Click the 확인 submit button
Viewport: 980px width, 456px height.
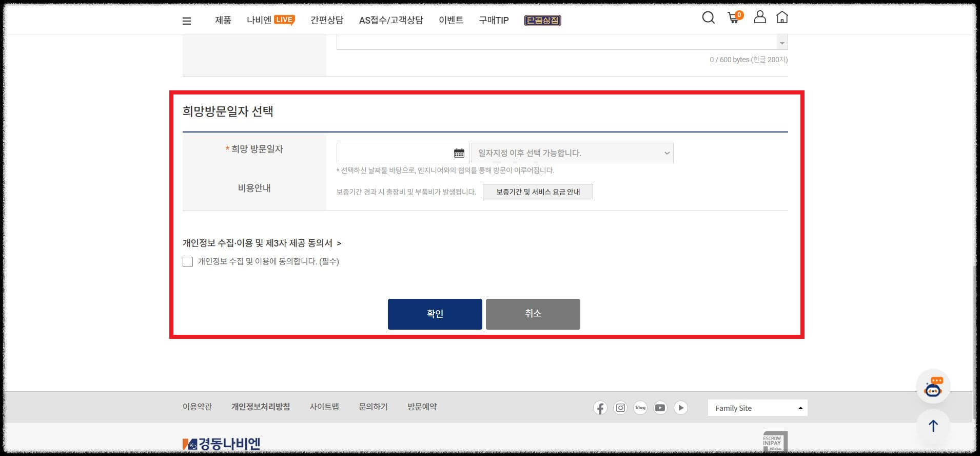point(435,314)
